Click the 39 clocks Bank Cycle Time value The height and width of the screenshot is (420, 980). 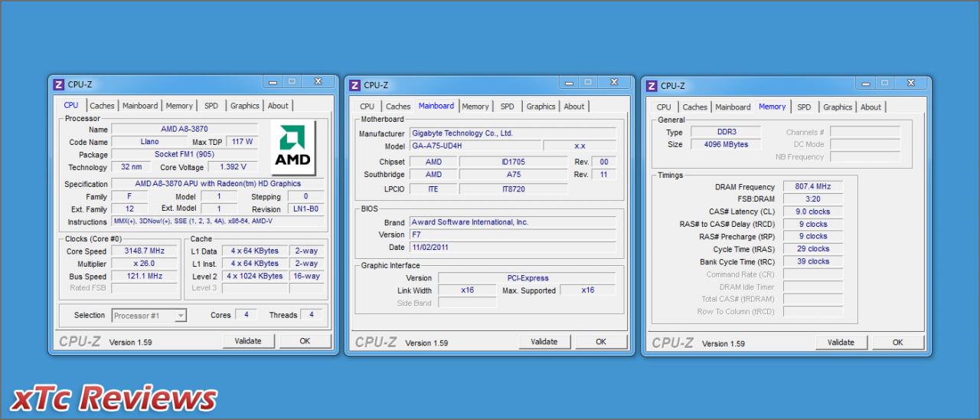tap(813, 261)
